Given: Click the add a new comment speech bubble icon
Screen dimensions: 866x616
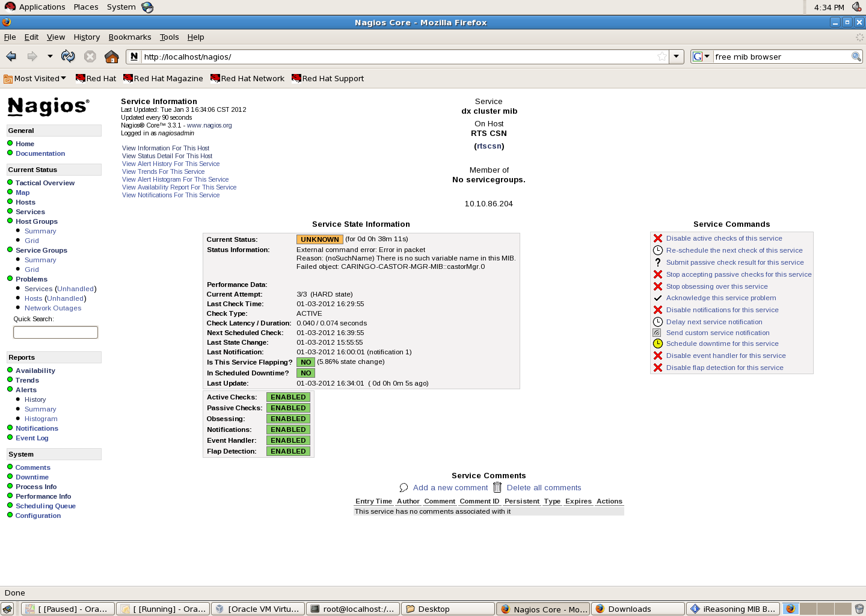Looking at the screenshot, I should pyautogui.click(x=404, y=488).
